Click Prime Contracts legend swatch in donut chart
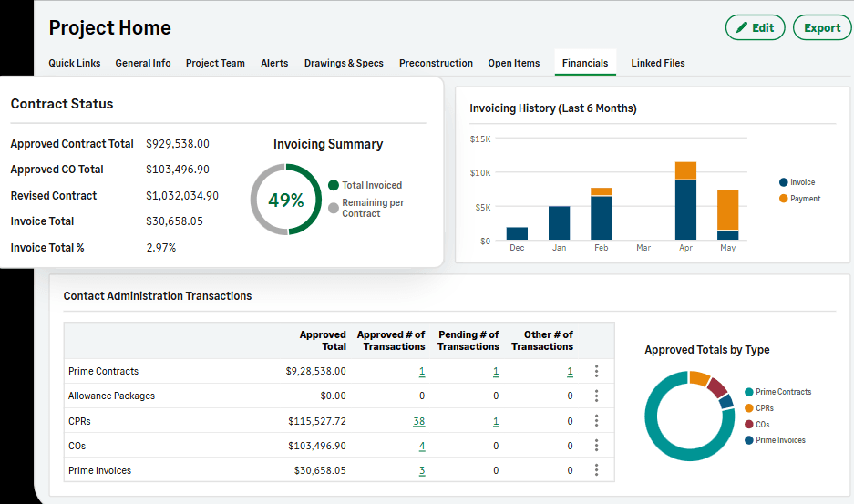854x504 pixels. click(749, 392)
